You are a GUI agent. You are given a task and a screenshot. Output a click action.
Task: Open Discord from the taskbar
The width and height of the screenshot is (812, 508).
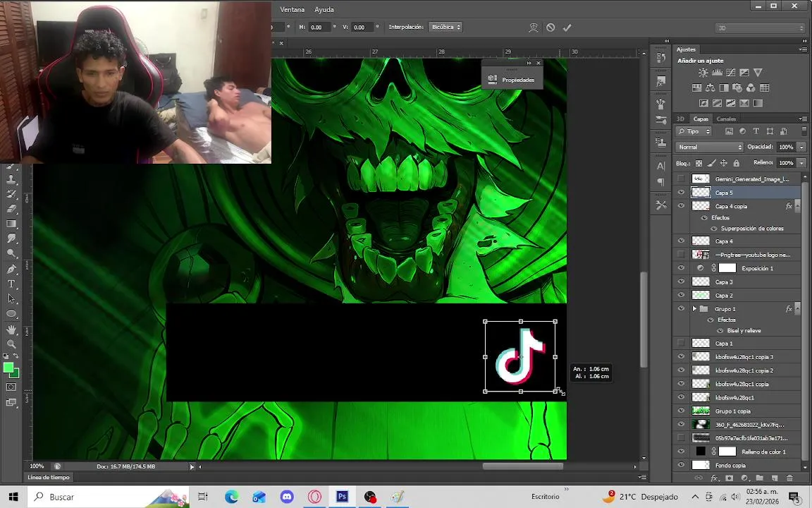pyautogui.click(x=286, y=497)
